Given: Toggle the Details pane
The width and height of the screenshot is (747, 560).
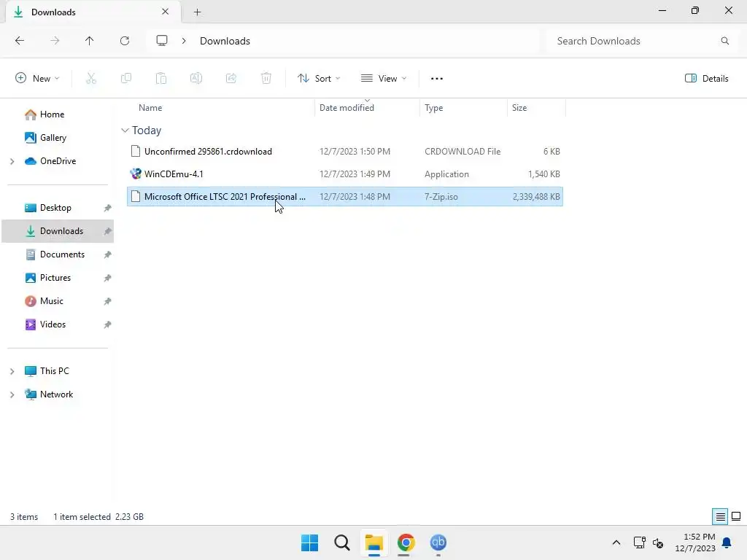Looking at the screenshot, I should 706,78.
